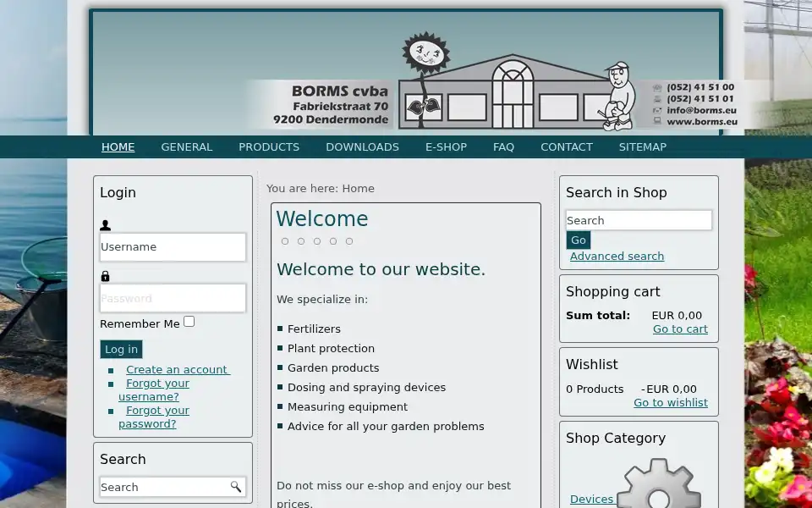Click the 'You are here: Home' breadcrumb
Viewport: 812px width, 508px height.
coord(320,189)
